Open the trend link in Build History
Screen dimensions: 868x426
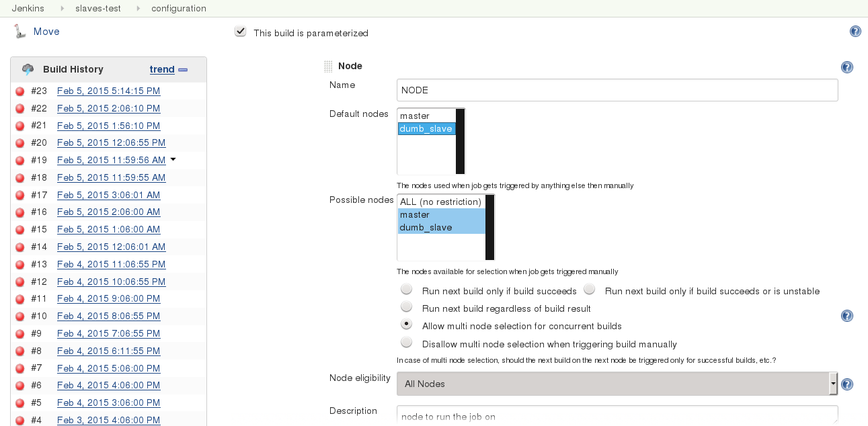[x=161, y=69]
